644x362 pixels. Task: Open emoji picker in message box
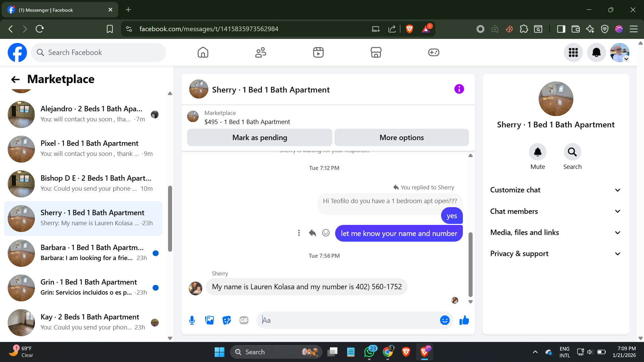tap(444, 320)
